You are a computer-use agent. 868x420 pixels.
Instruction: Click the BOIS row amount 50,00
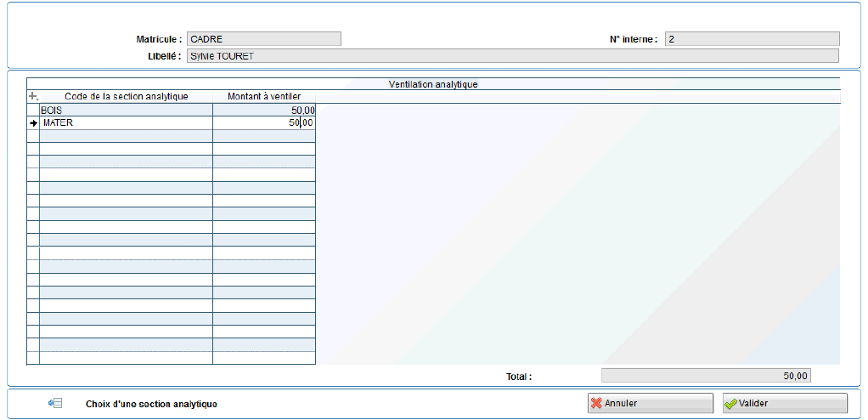pos(264,110)
